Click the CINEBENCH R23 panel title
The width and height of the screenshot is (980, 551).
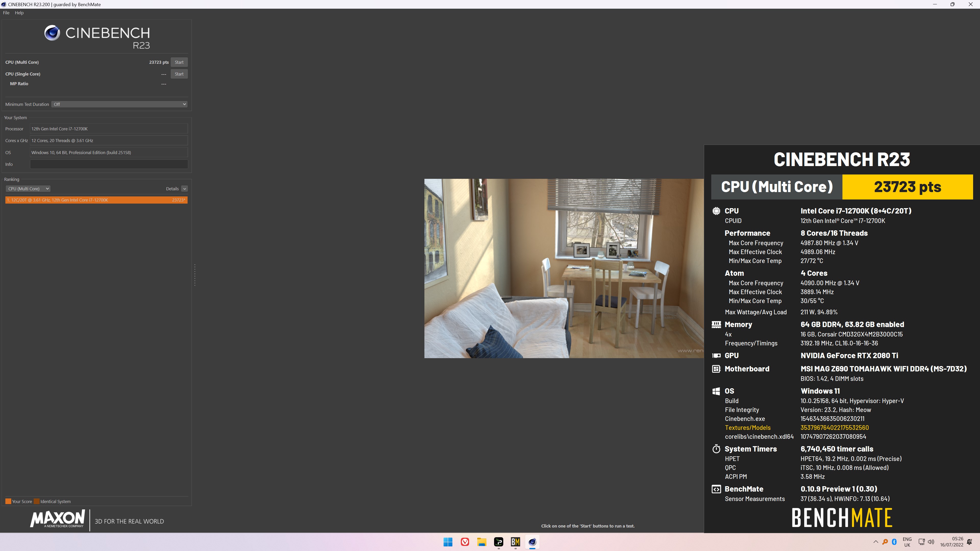click(841, 159)
